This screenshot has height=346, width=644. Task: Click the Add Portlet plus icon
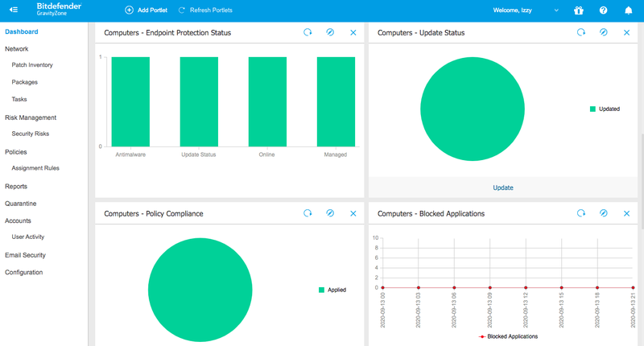pos(129,10)
